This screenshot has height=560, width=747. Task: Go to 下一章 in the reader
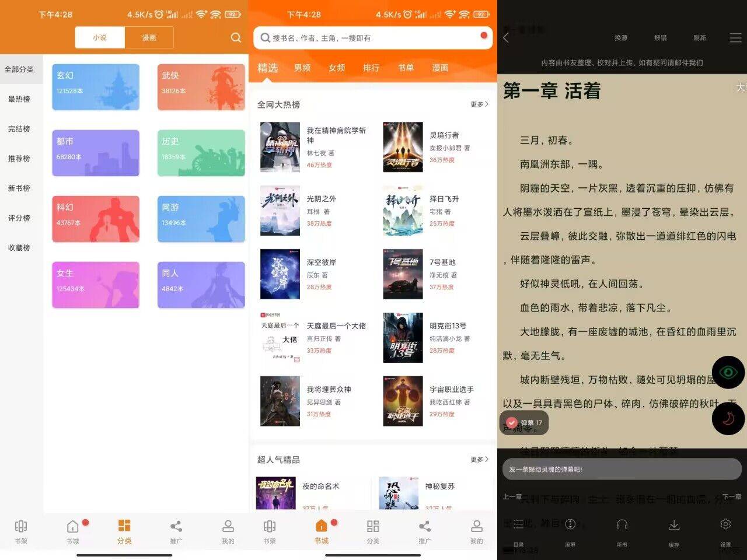click(732, 496)
